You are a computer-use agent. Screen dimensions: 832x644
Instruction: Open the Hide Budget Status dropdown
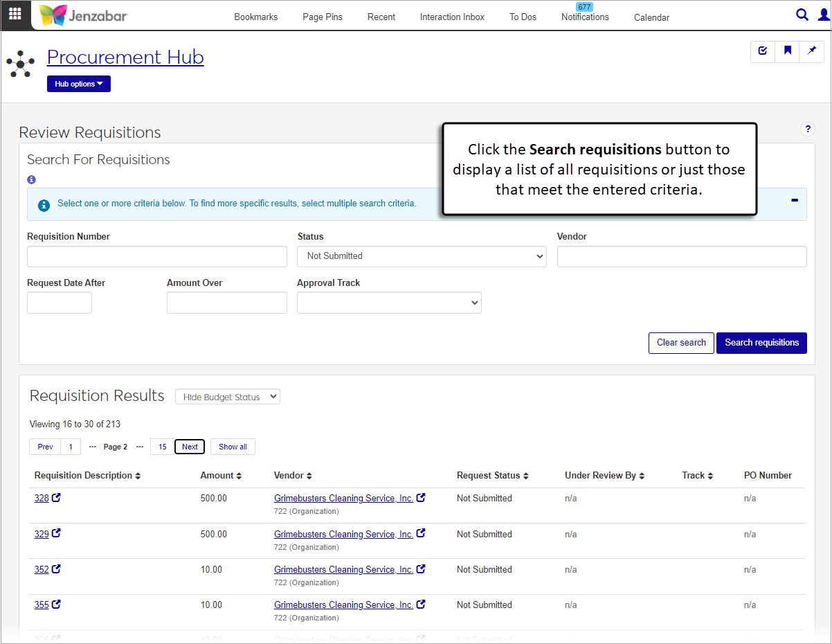coord(228,397)
